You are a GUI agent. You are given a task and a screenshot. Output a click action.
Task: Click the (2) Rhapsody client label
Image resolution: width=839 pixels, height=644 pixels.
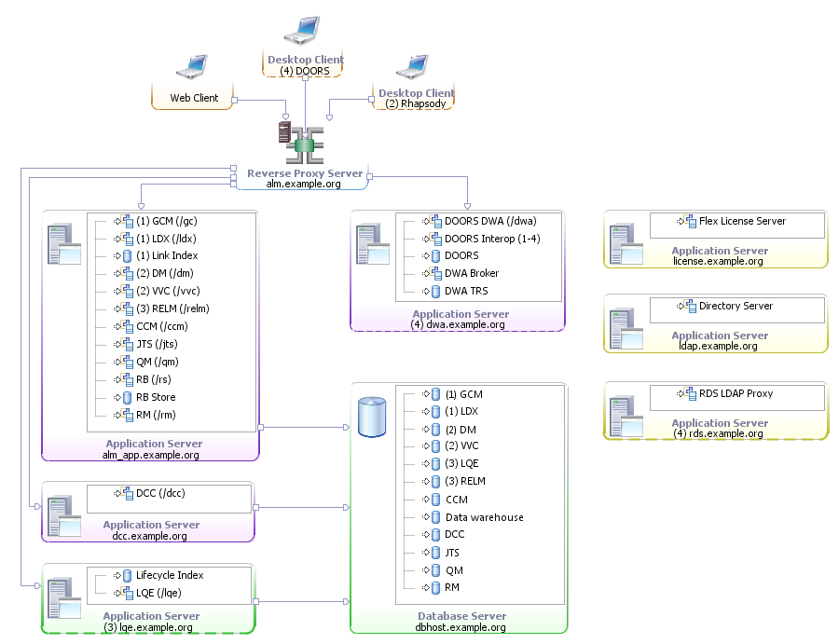point(416,103)
